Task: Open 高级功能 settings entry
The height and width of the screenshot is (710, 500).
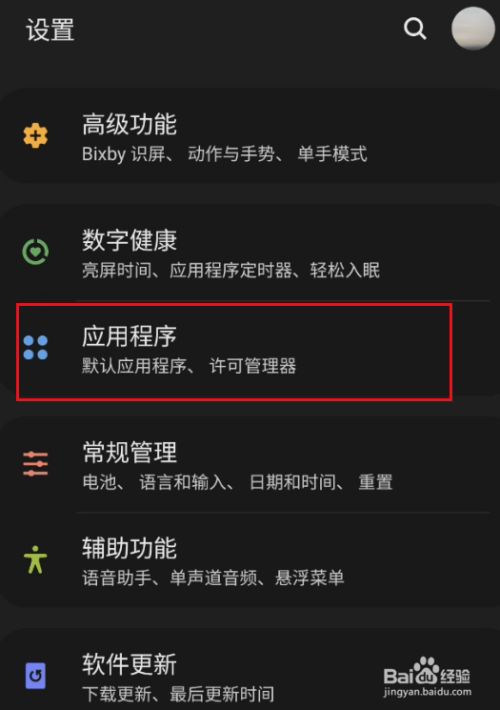Action: pos(250,136)
